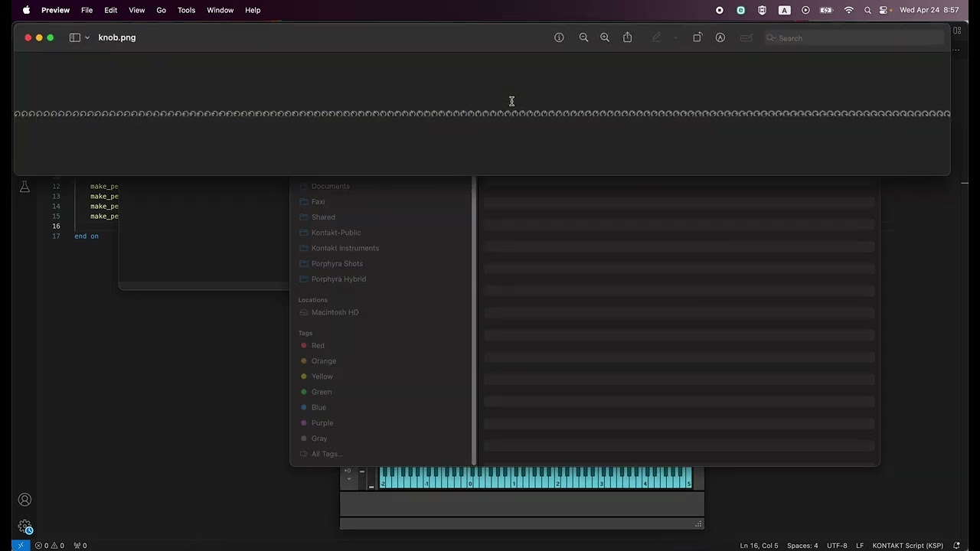Screen dimensions: 980x551
Task: Click the Highlight pen icon in Preview
Action: pos(656,37)
